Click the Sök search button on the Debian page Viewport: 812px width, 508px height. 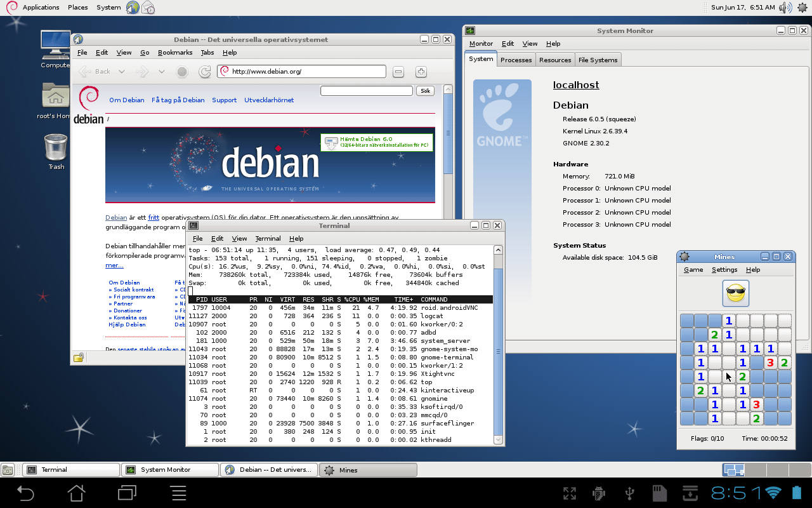pos(424,90)
